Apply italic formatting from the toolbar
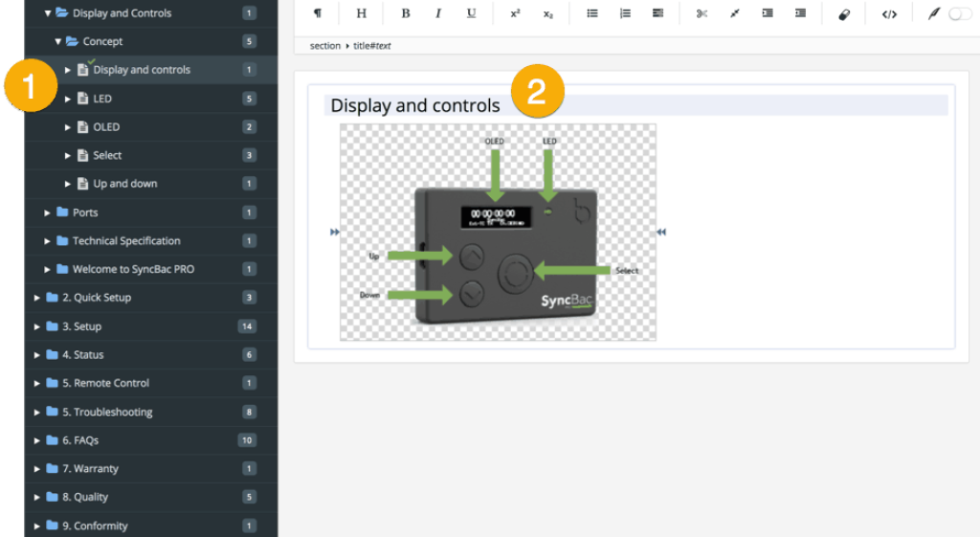 coord(438,14)
